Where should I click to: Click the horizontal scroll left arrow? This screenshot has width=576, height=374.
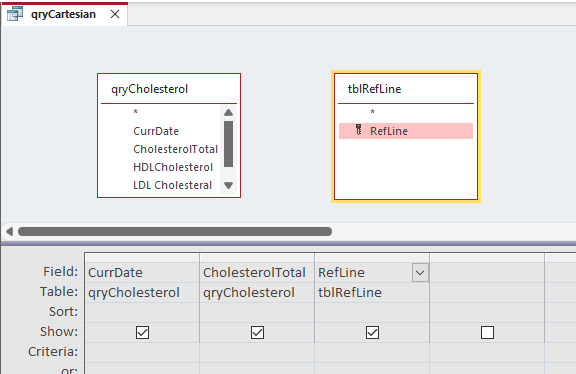pyautogui.click(x=10, y=231)
